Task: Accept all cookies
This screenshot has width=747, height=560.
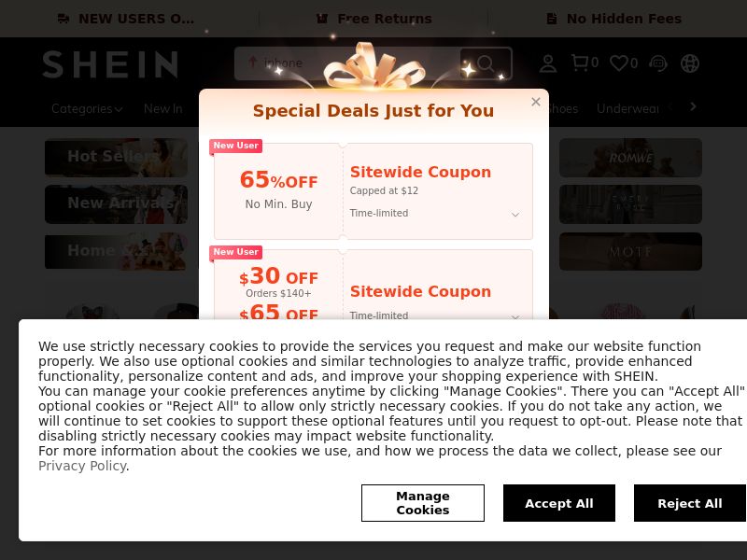Action: click(x=558, y=503)
